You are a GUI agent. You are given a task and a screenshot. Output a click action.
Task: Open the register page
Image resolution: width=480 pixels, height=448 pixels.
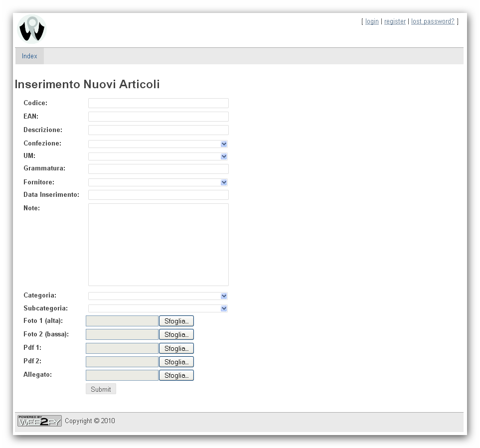tap(395, 21)
